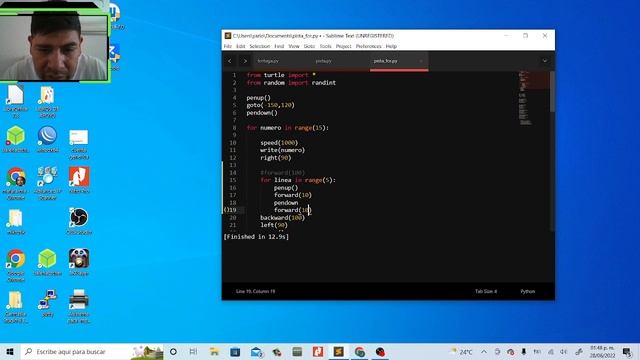The image size is (640, 360).
Task: Open Chrome shortcut with profile photo
Action: [16, 184]
